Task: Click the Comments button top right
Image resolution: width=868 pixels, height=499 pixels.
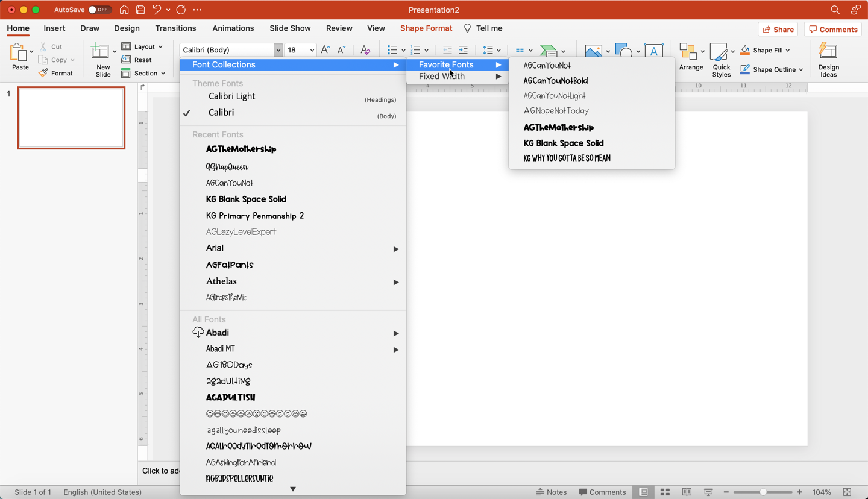Action: (833, 29)
